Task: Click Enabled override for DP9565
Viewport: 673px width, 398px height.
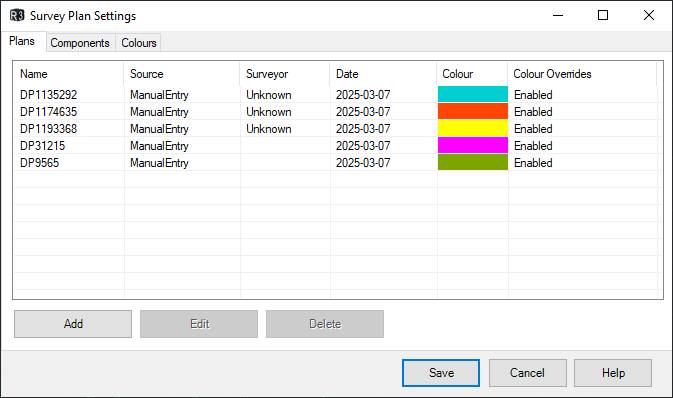Action: 533,163
